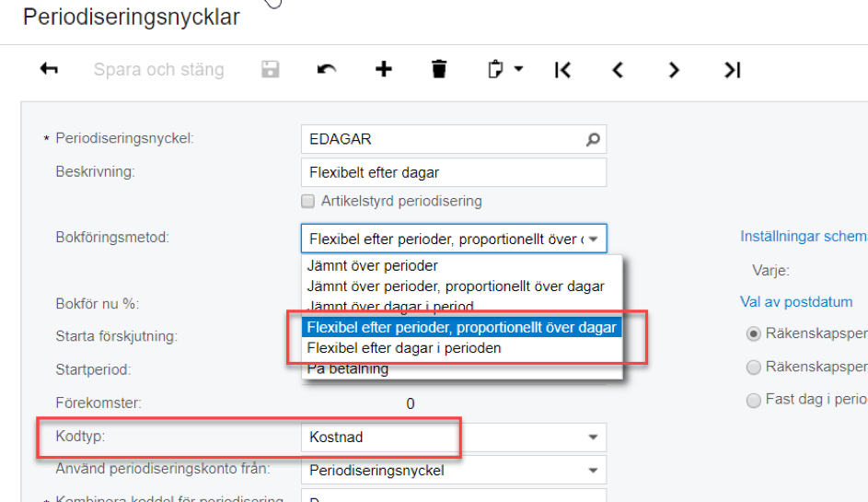Add a new record with plus icon

[x=383, y=69]
